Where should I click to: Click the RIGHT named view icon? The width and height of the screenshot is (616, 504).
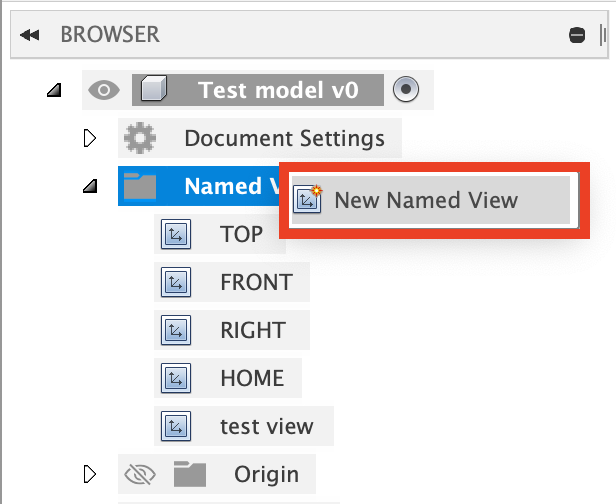(x=175, y=331)
